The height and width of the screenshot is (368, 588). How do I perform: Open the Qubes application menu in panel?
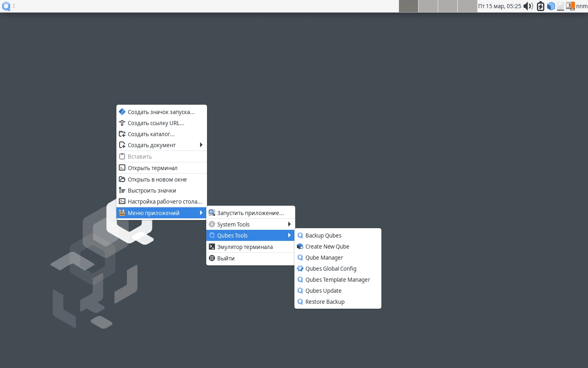coord(6,6)
